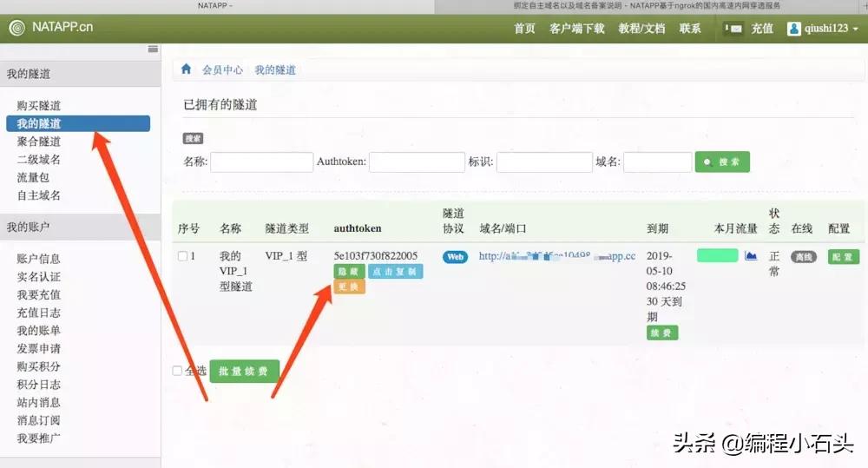Click the authtoken value 5e103f730f822005
The image size is (868, 468).
click(376, 256)
